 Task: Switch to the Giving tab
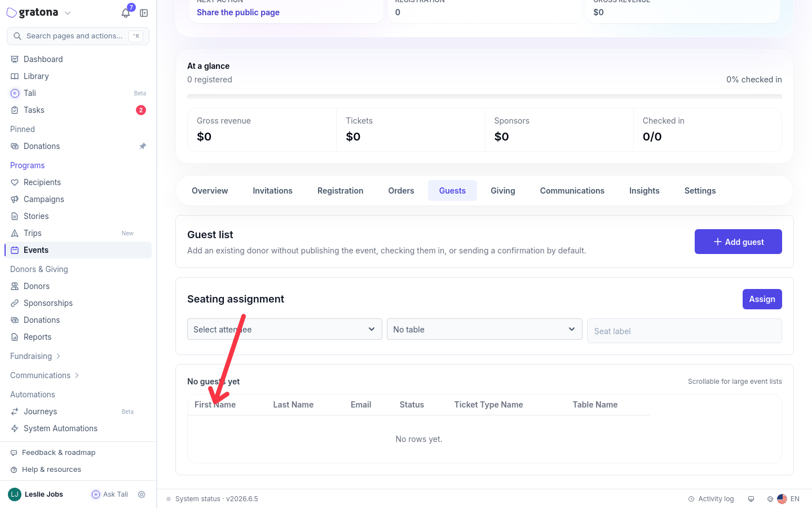point(503,191)
